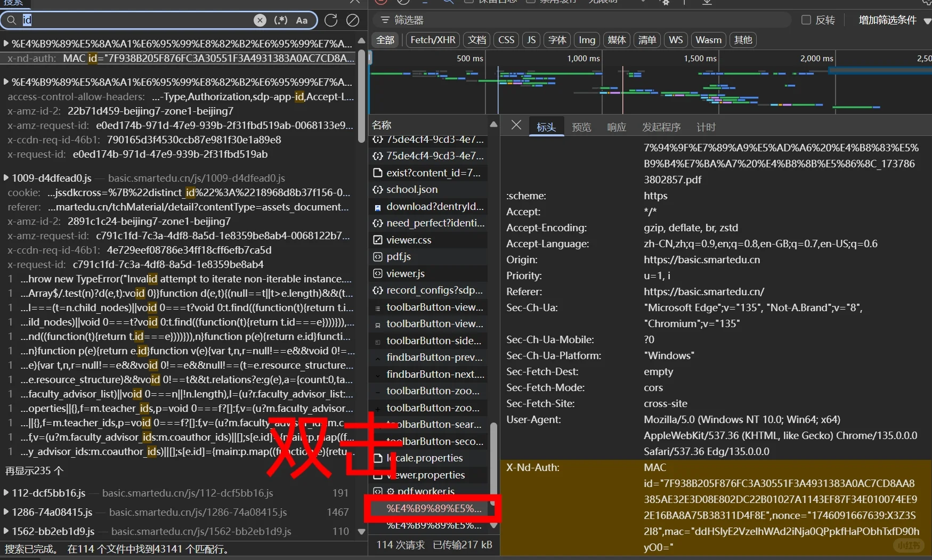Image resolution: width=932 pixels, height=560 pixels.
Task: Click the 1,500 ms timeline marker
Action: point(700,59)
